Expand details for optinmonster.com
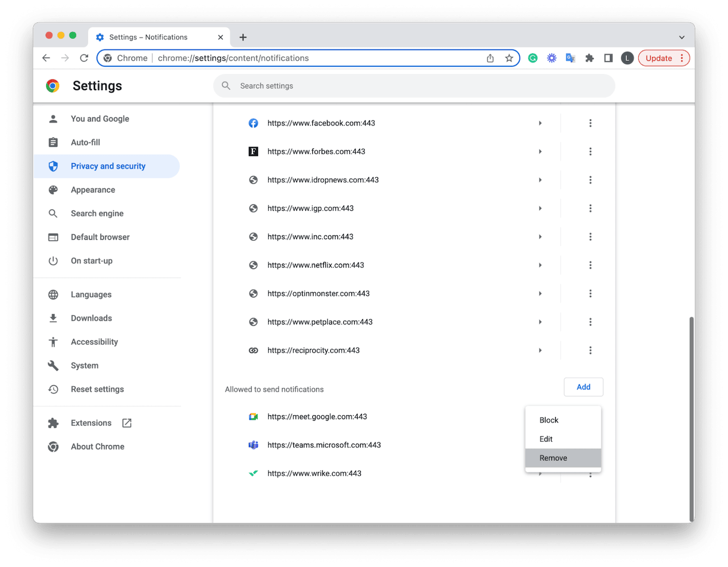728x567 pixels. point(540,293)
